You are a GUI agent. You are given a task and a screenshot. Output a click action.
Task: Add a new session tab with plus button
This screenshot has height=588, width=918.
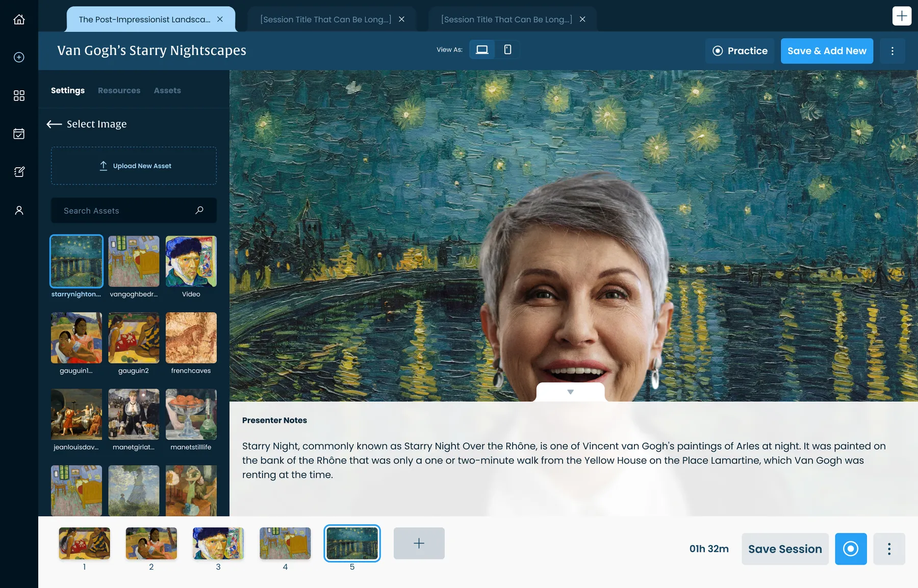click(x=902, y=16)
